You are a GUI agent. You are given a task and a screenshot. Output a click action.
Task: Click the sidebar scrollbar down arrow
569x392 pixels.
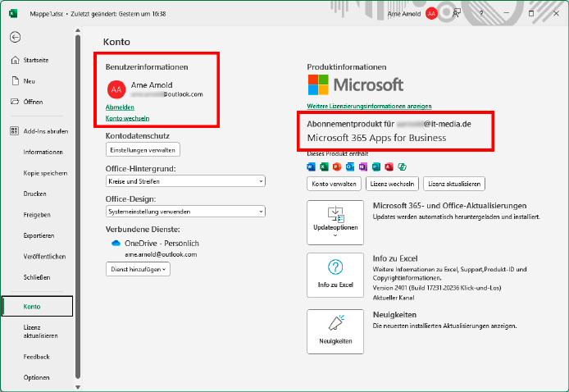click(x=78, y=387)
